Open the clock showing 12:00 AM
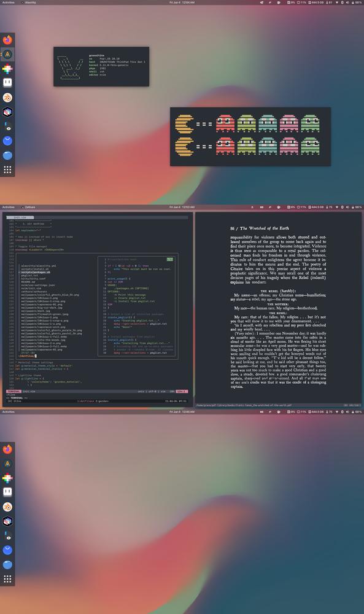 click(x=182, y=411)
